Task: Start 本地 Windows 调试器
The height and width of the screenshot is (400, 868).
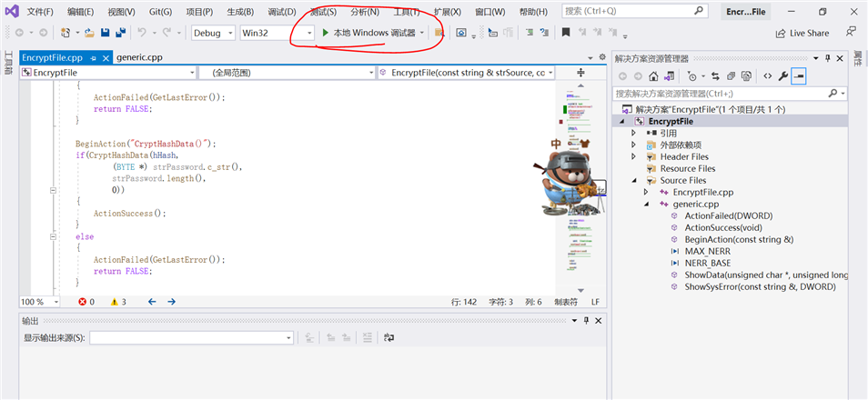Action: 368,34
